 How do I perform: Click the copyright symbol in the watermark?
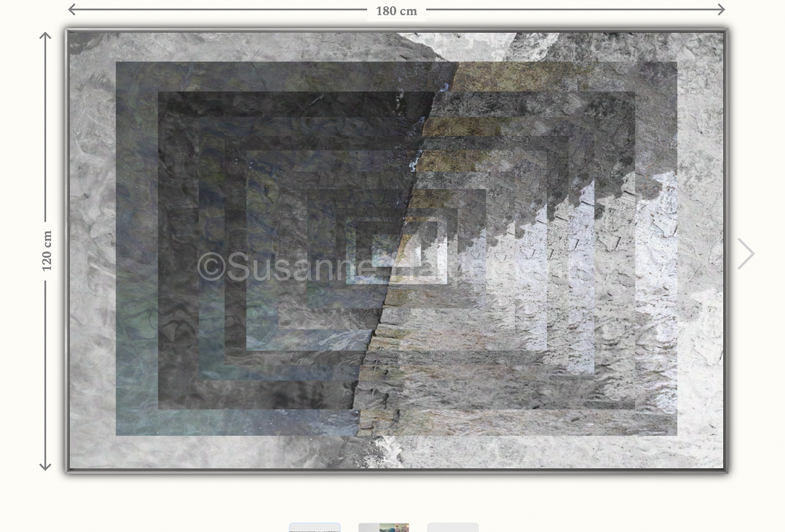pos(211,267)
